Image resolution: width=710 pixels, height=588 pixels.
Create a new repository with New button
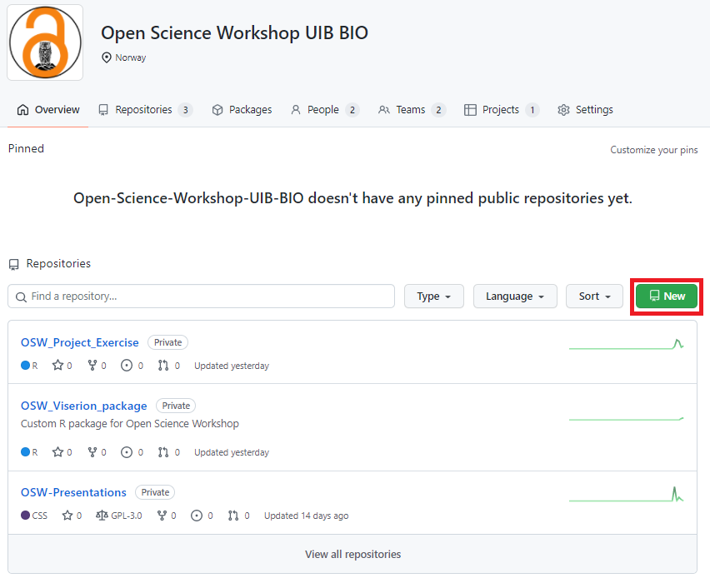click(667, 296)
